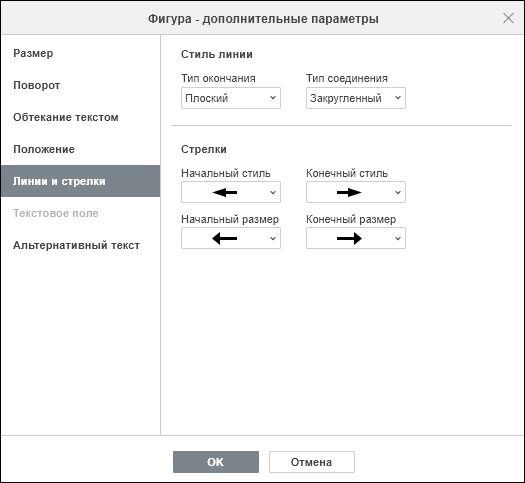
Task: Expand the Тип окончания dropdown
Action: click(231, 98)
